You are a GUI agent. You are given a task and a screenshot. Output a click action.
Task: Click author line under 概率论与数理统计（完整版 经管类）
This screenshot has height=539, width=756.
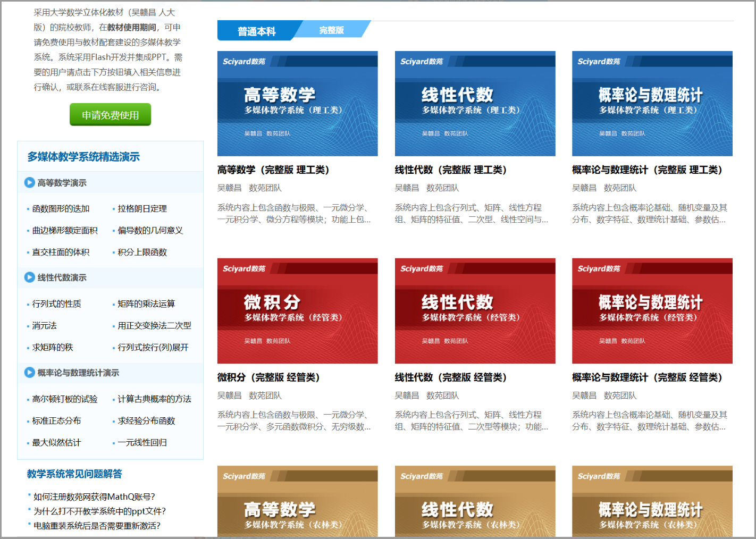pyautogui.click(x=604, y=395)
